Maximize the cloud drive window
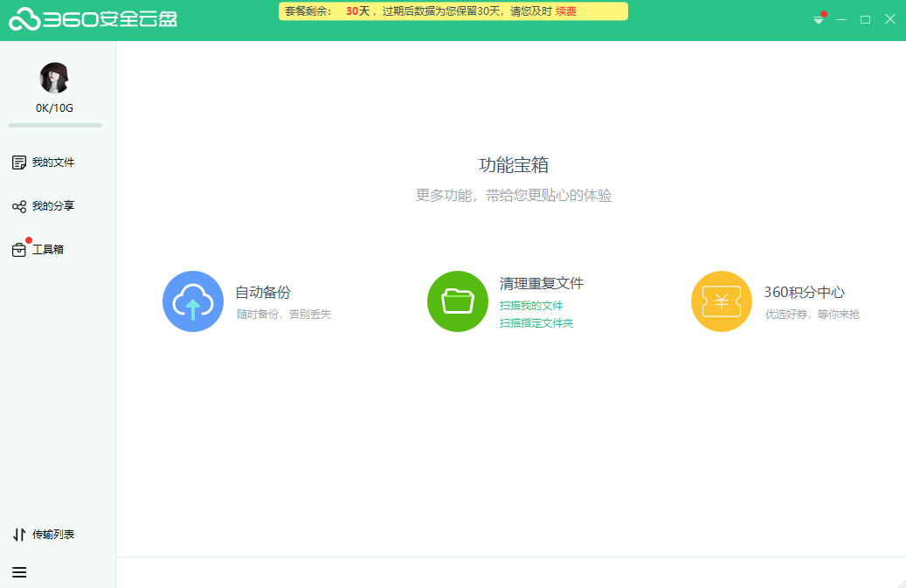 coord(865,19)
